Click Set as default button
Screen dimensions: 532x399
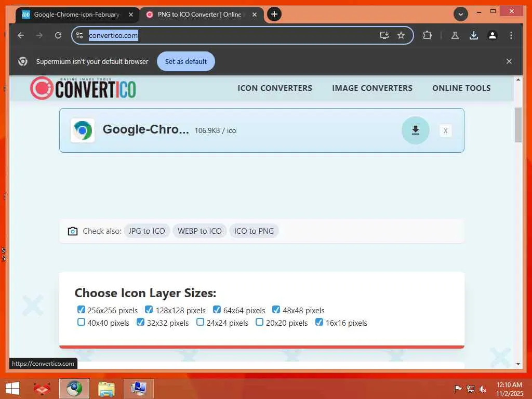coord(185,61)
